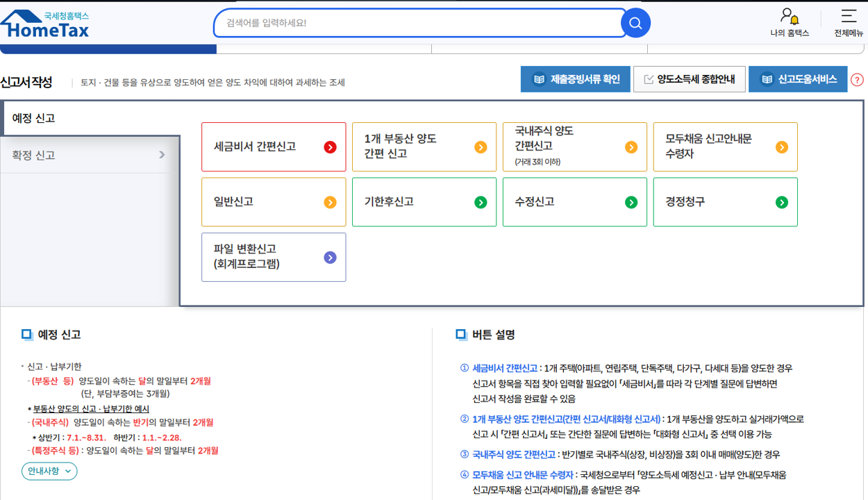The width and height of the screenshot is (868, 500).
Task: Click the search magnifier icon
Action: coord(635,22)
